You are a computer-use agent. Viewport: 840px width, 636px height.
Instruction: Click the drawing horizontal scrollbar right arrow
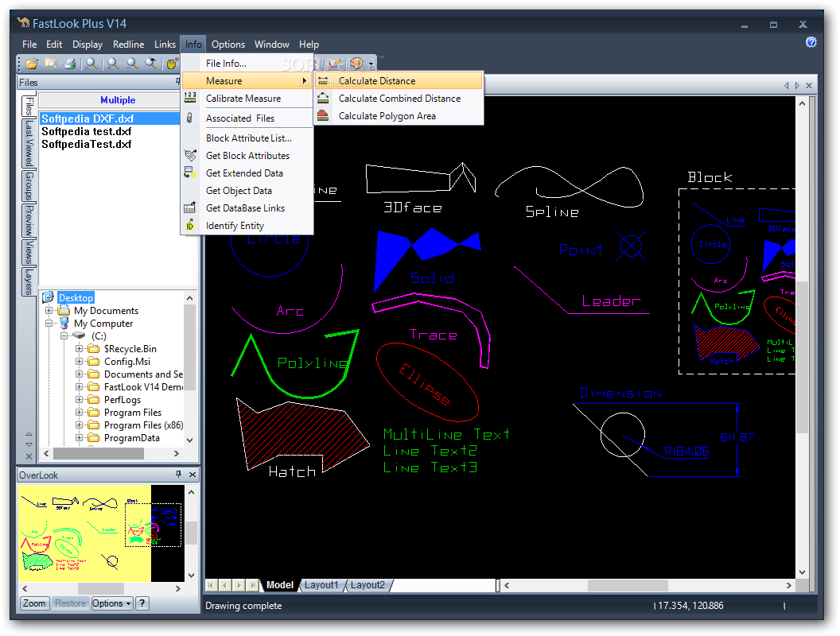point(788,585)
